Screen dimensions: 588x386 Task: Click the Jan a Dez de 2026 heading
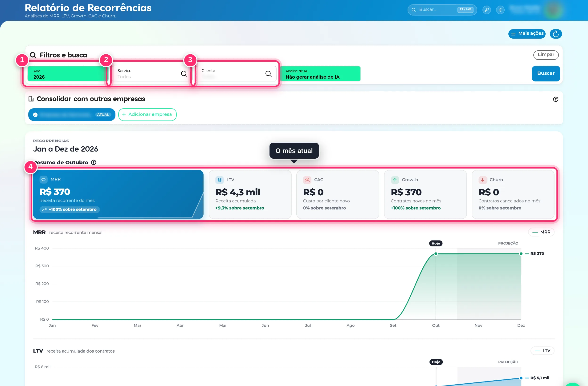(x=65, y=149)
